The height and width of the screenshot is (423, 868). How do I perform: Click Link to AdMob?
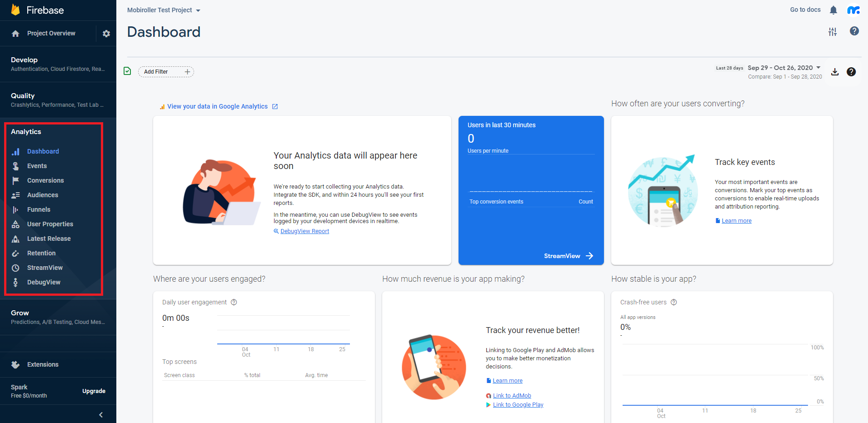point(512,396)
